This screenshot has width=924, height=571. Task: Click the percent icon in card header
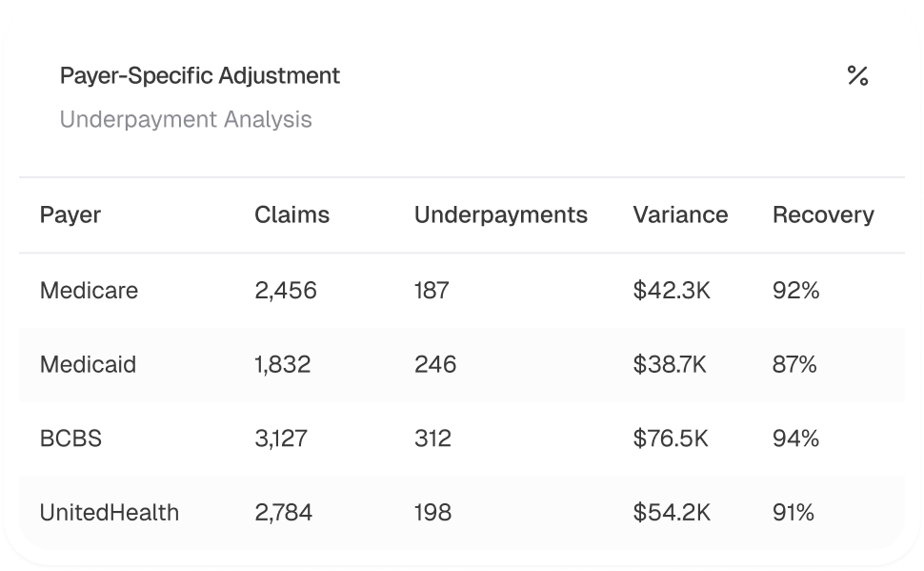pyautogui.click(x=857, y=76)
